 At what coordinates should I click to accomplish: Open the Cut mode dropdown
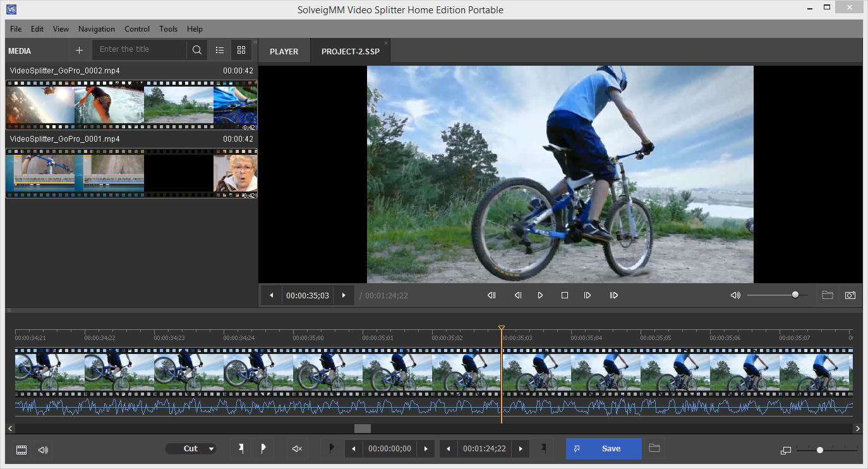point(191,449)
